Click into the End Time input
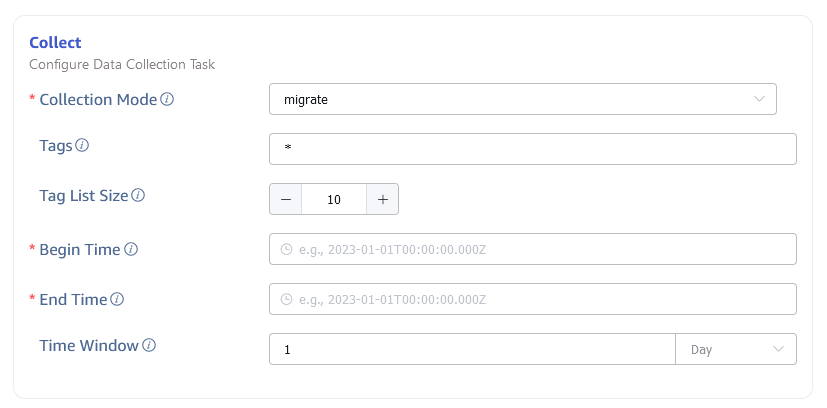The image size is (827, 408). (x=540, y=299)
